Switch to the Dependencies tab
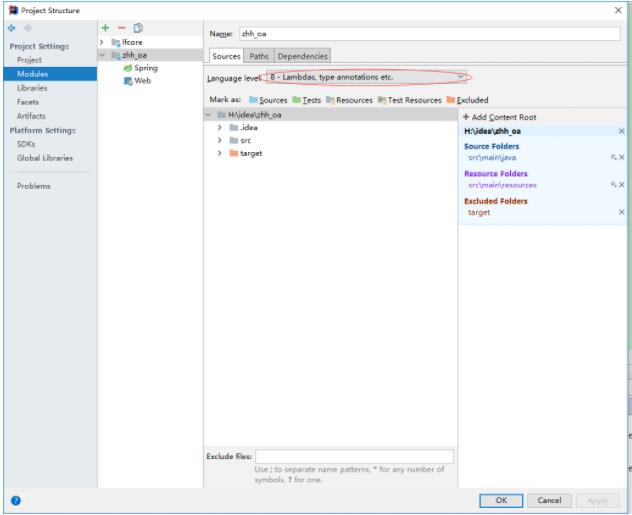The height and width of the screenshot is (515, 632). tap(302, 56)
